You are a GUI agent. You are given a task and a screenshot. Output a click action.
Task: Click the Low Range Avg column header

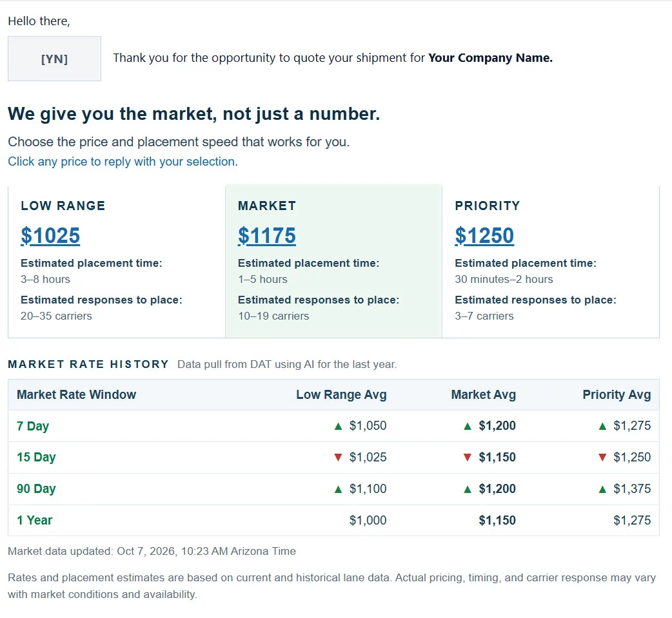(x=342, y=394)
